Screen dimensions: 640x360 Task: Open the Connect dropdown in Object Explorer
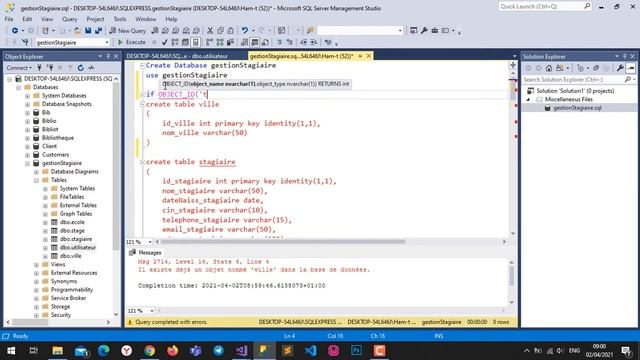pos(19,68)
